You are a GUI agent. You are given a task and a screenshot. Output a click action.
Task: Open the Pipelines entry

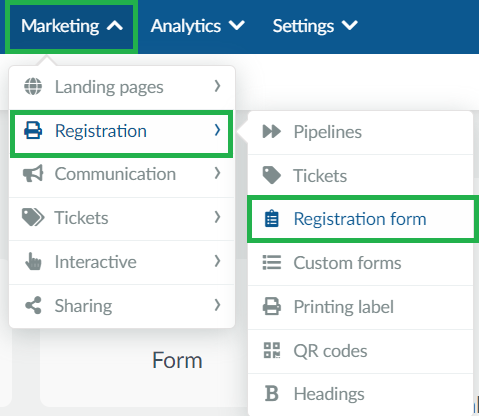tap(360, 132)
